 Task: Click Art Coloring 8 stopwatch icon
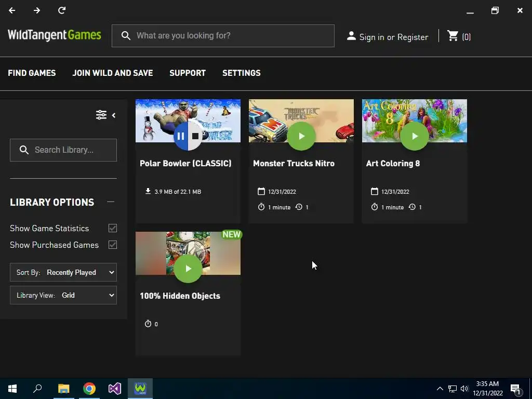pyautogui.click(x=374, y=207)
